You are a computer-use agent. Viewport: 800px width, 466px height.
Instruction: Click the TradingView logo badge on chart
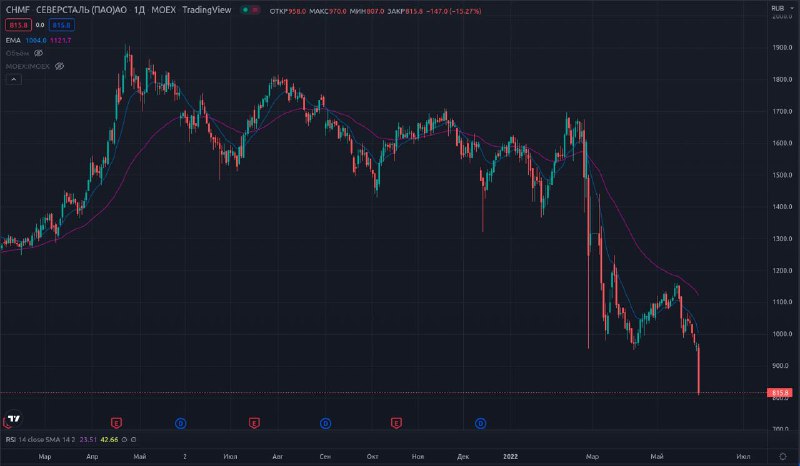coord(14,419)
